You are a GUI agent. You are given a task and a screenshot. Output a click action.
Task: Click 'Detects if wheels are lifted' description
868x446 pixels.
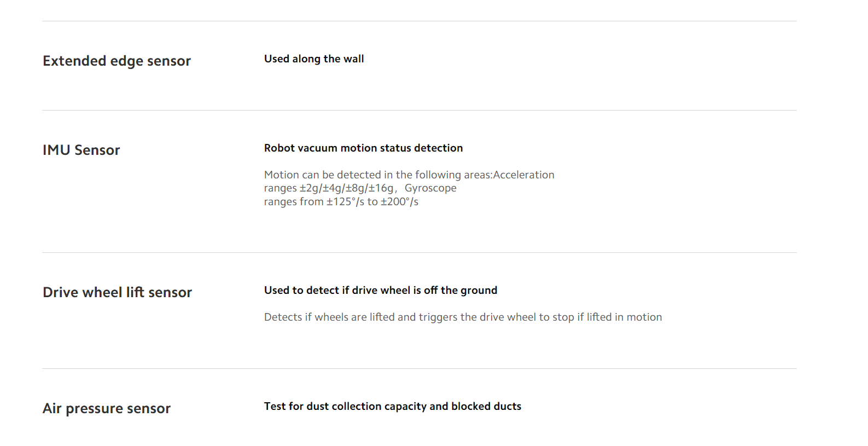(x=463, y=317)
